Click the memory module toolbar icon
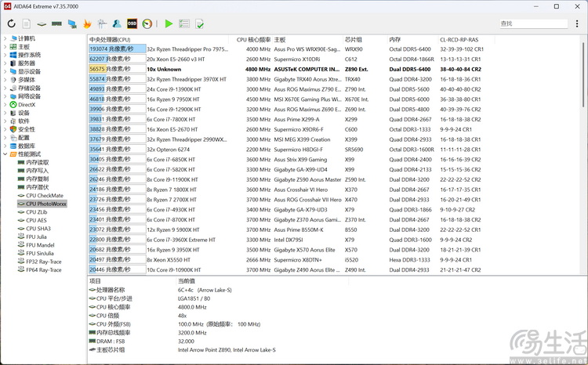Screen dimensions: 588x365 pos(56,23)
